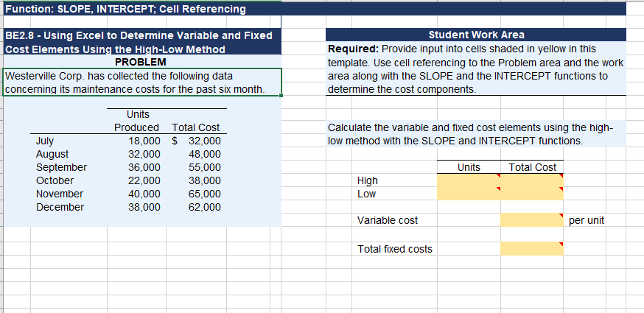Select the yellow Total fixed costs cell

coord(532,248)
